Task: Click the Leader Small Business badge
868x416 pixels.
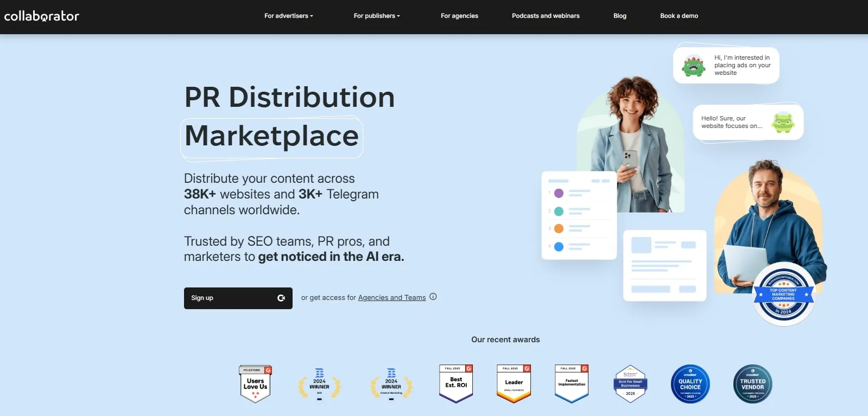Action: [x=514, y=384]
